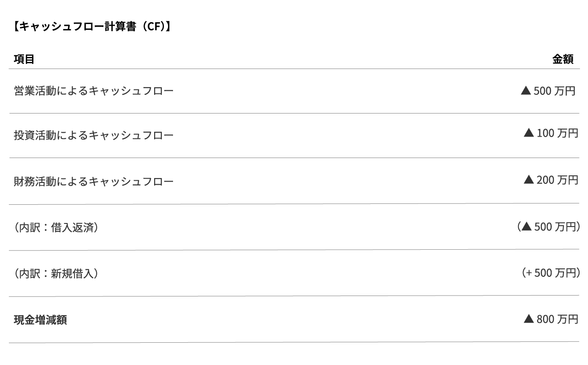Click the 財務活動によるキャッシュフロー row label

click(94, 182)
